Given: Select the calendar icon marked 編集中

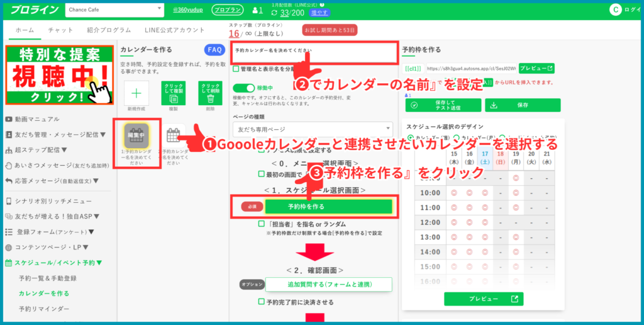Looking at the screenshot, I should pos(136,135).
